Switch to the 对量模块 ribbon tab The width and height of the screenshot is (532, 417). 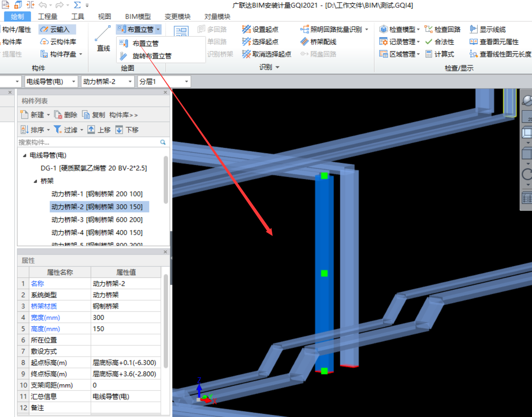point(217,16)
